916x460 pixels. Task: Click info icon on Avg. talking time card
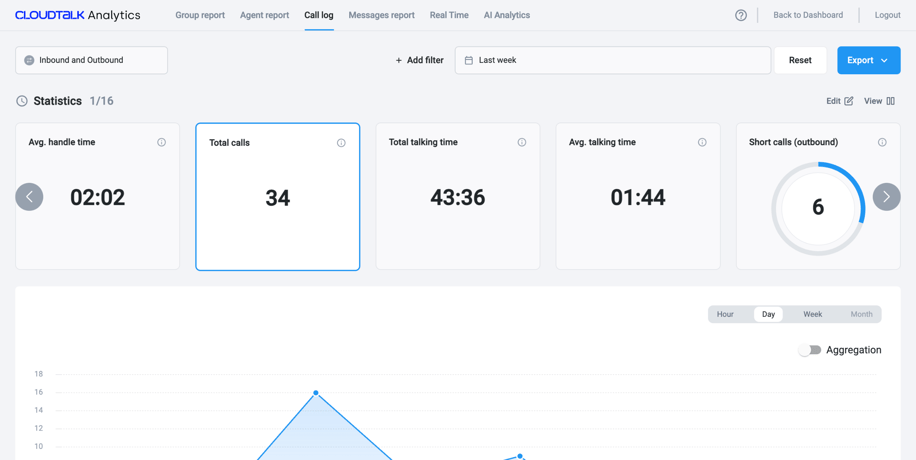coord(702,142)
